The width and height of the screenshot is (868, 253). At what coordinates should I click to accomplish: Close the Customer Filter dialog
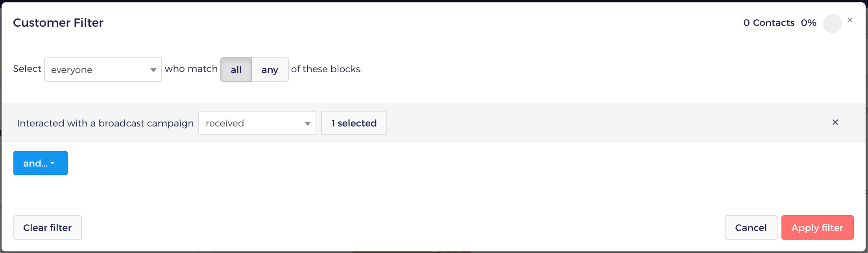click(x=850, y=20)
